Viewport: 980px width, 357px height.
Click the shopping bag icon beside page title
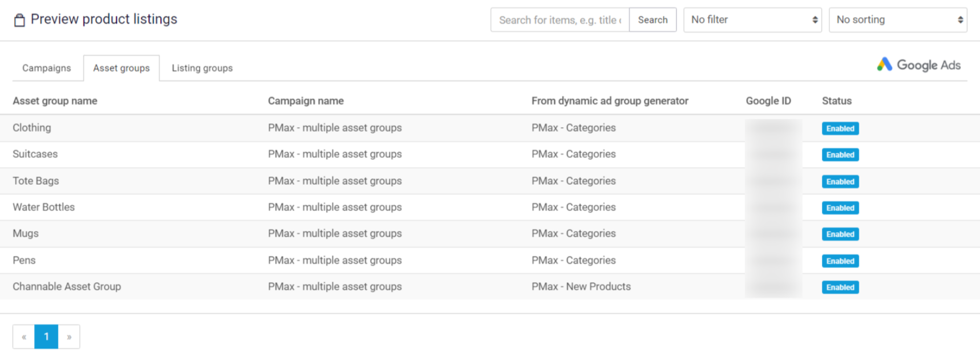click(x=19, y=21)
